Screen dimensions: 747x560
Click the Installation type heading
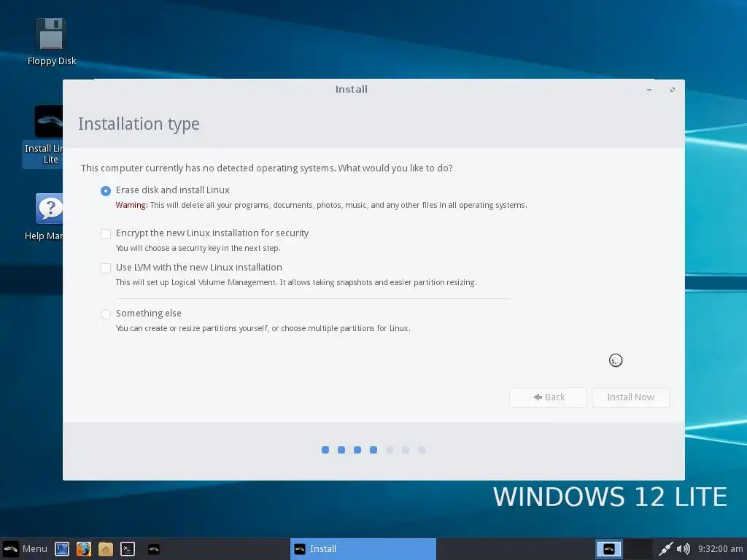click(x=139, y=124)
